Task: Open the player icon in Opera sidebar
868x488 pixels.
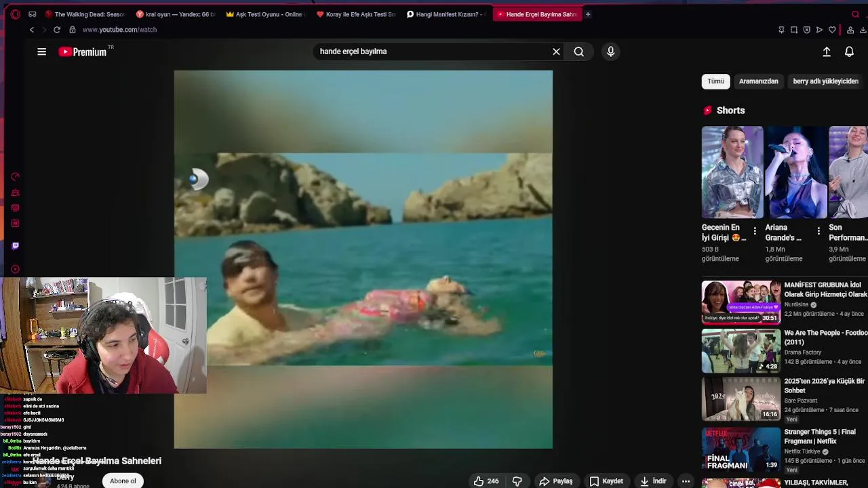Action: click(x=15, y=269)
